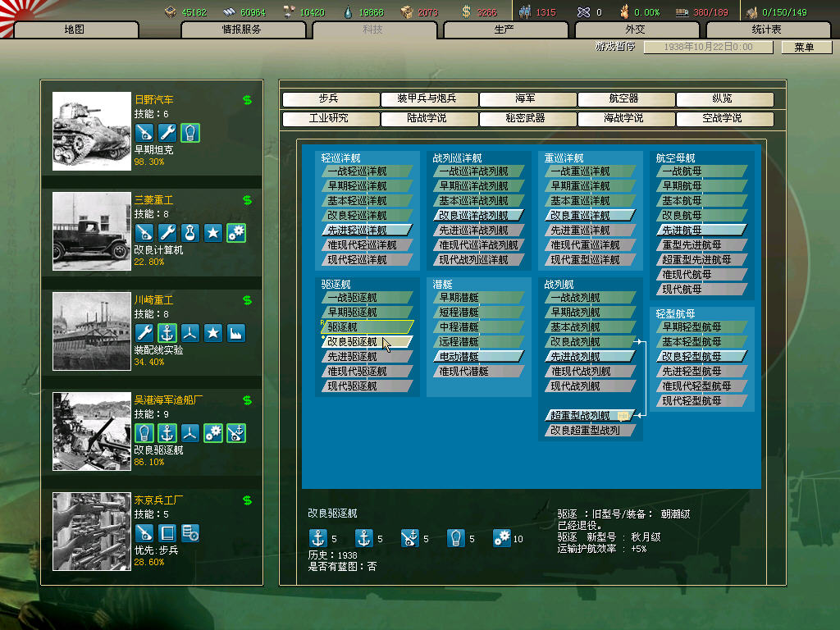Click the flask icon in 三菱重工 skills
The image size is (840, 630).
190,233
